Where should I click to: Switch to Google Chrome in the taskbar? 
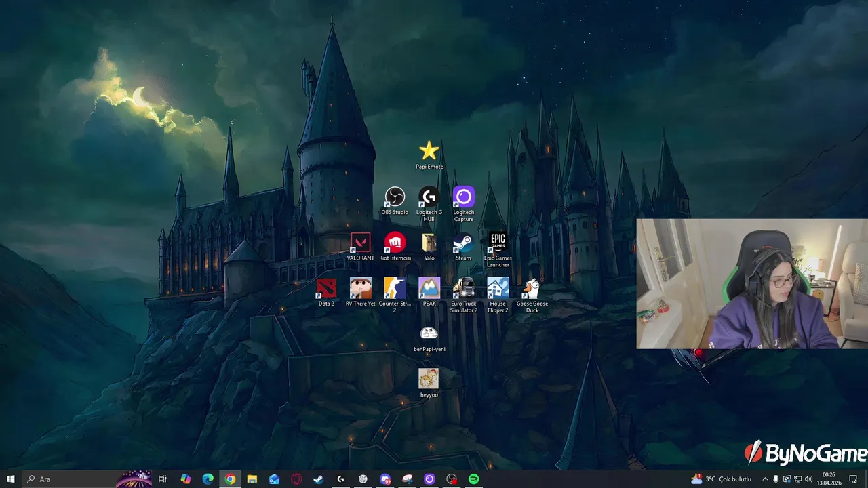pos(230,479)
